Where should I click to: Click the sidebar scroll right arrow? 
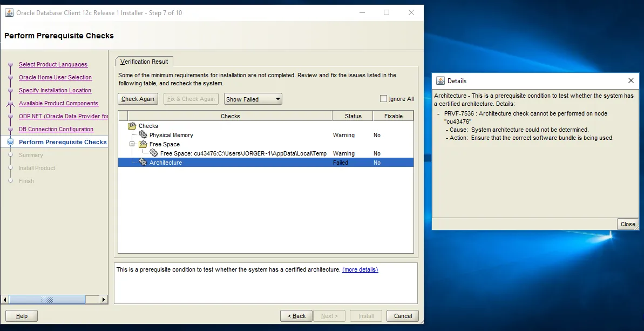point(104,300)
